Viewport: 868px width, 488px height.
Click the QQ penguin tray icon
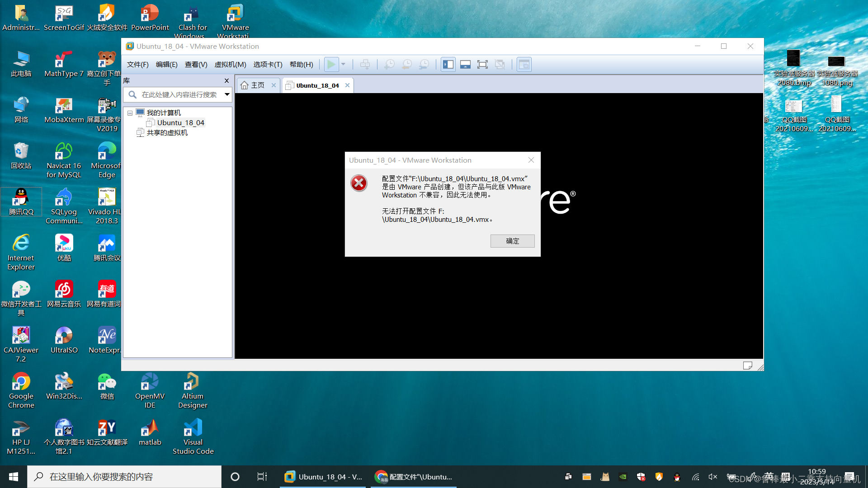pos(677,477)
